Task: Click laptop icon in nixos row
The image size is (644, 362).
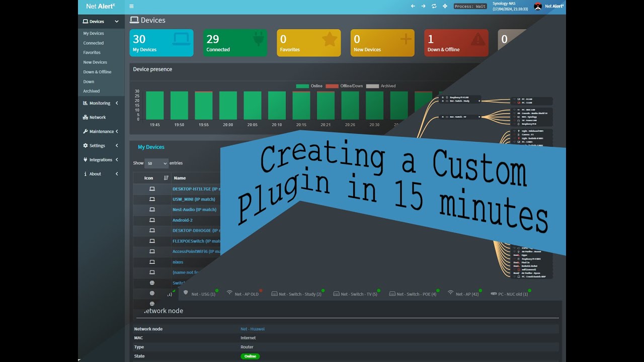Action: 152,262
